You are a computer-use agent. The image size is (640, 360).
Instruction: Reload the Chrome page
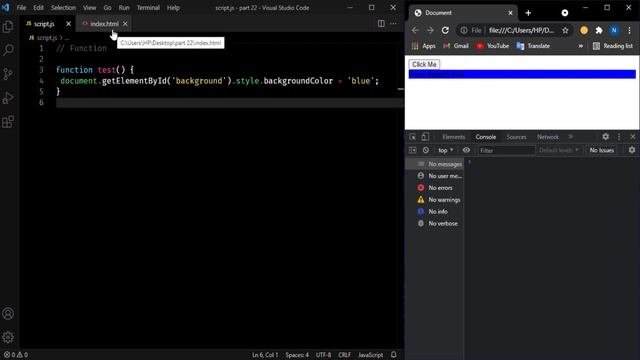tap(445, 30)
